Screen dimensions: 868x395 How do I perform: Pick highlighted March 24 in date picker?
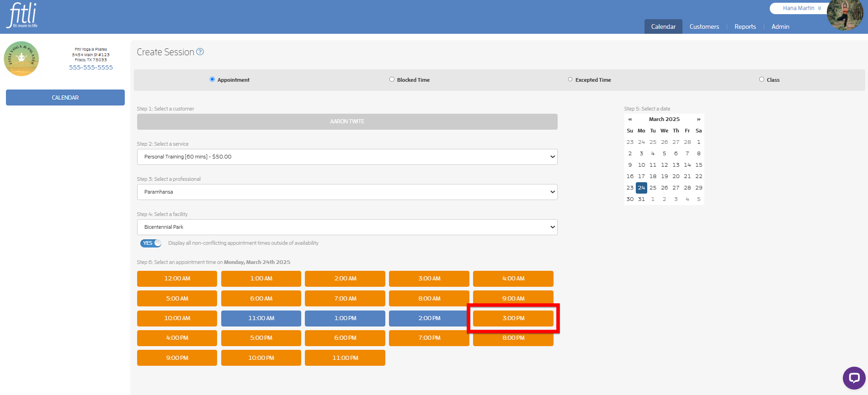(x=641, y=188)
